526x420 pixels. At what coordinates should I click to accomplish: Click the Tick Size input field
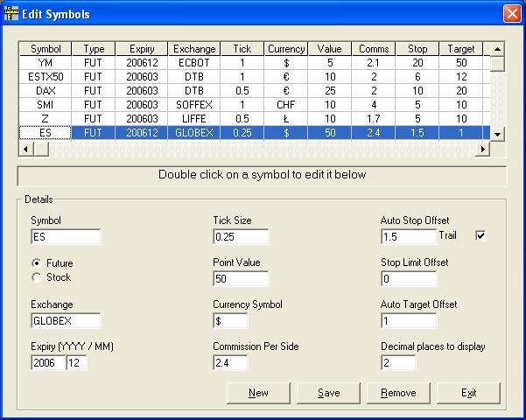(241, 237)
